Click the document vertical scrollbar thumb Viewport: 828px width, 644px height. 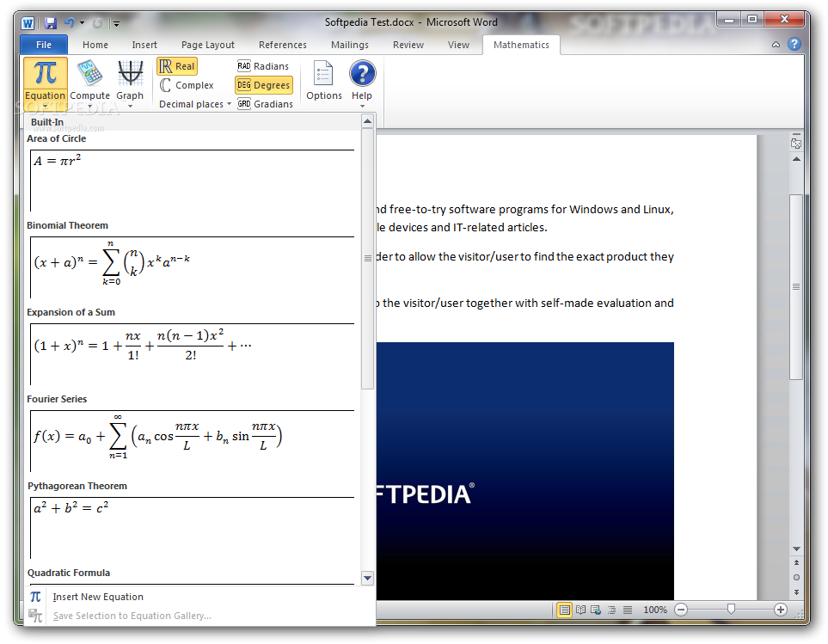coord(796,286)
